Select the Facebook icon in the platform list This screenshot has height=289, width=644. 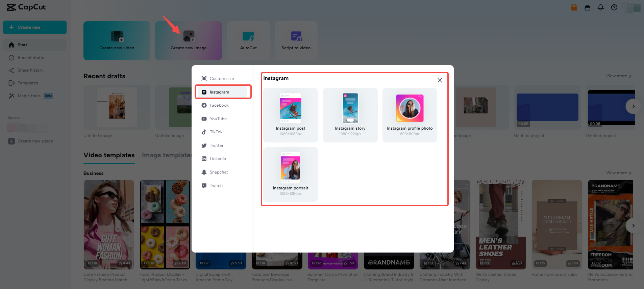click(204, 105)
